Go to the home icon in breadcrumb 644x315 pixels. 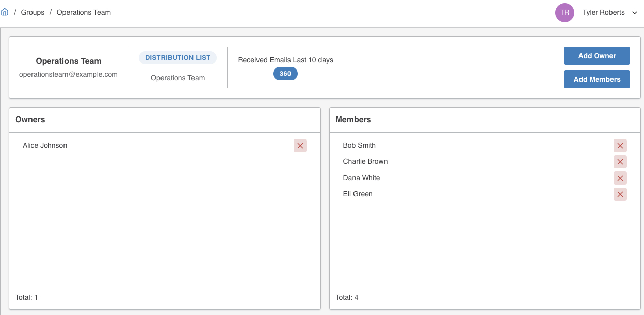(5, 12)
